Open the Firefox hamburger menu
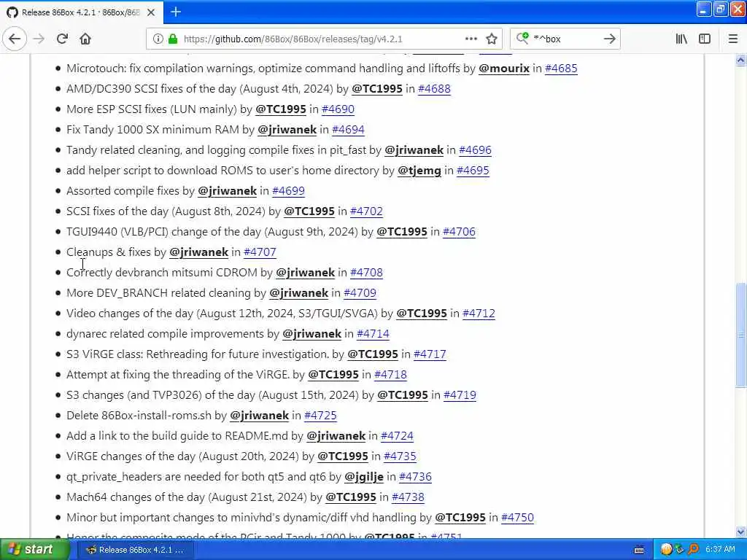747x560 pixels. click(732, 39)
